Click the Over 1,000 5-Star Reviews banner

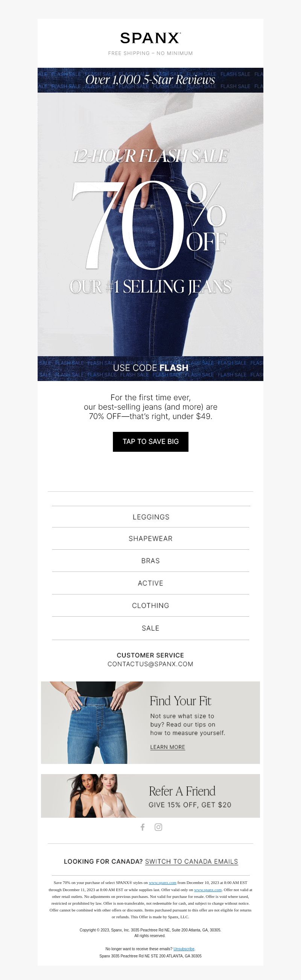pos(150,80)
